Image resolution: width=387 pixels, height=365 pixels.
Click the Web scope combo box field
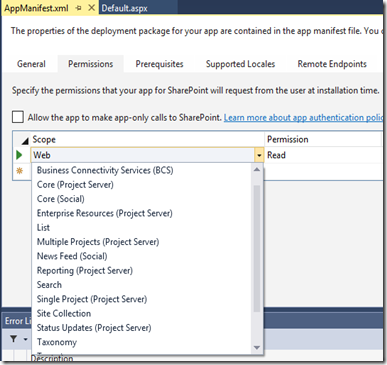[143, 155]
